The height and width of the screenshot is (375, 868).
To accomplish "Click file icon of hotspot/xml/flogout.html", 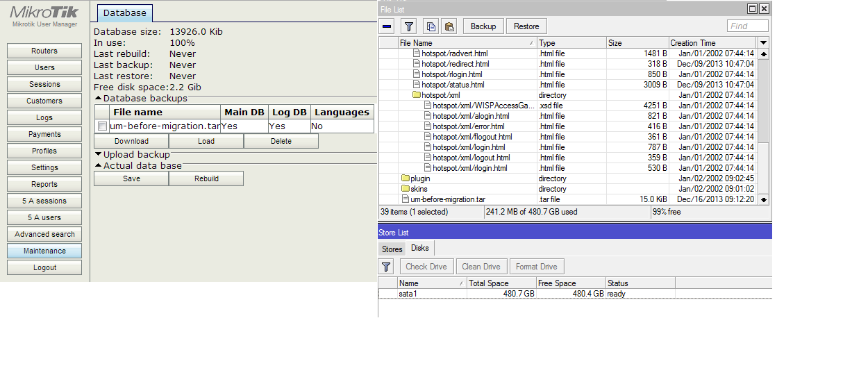I will (428, 137).
